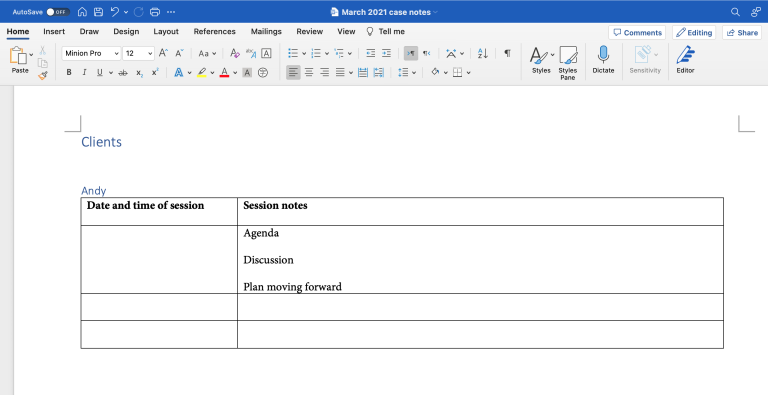Toggle AutoSave switch on
Screen dimensions: 768x395
[57, 12]
